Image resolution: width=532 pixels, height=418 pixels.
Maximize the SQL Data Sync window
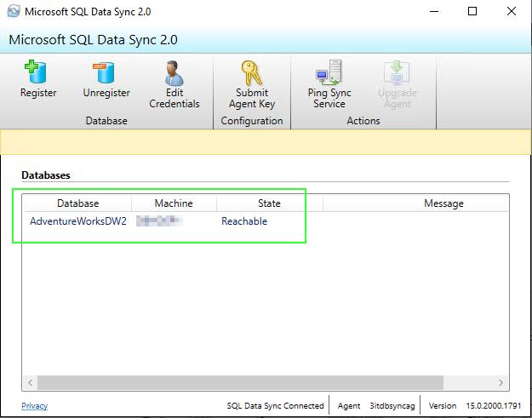click(x=472, y=11)
